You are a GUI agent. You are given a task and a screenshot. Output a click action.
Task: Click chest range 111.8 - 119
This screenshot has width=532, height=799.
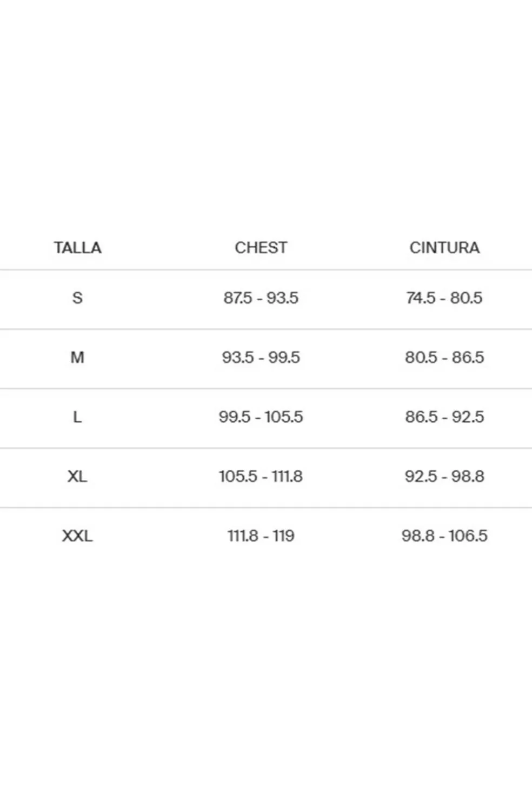tap(261, 536)
